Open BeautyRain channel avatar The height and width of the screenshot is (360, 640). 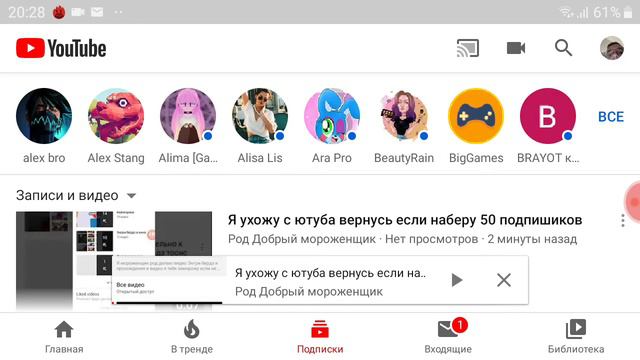point(404,116)
